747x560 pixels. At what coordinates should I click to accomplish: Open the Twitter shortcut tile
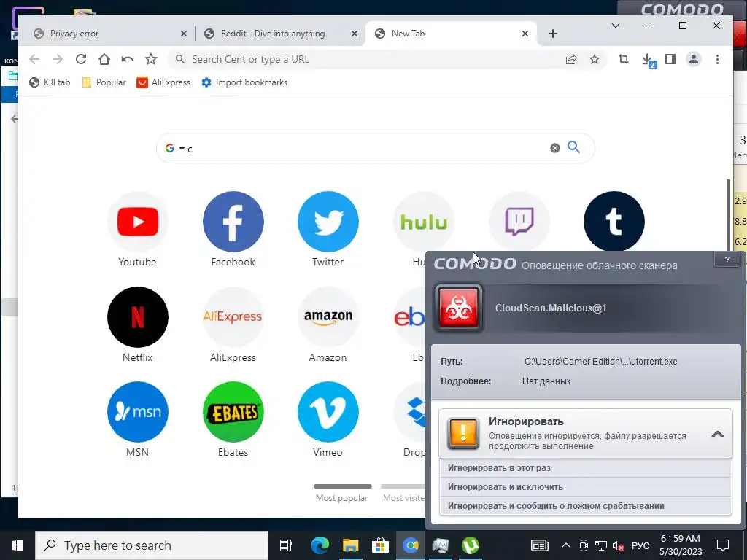[x=328, y=222]
